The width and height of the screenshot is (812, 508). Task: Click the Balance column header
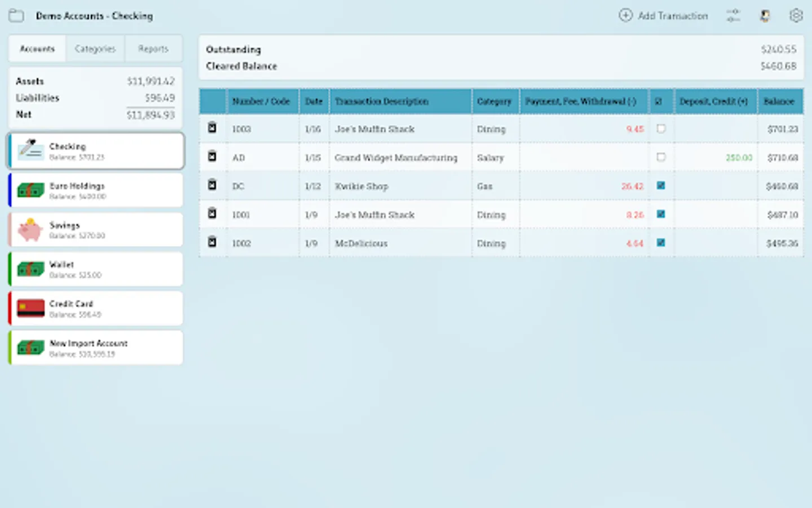(780, 102)
